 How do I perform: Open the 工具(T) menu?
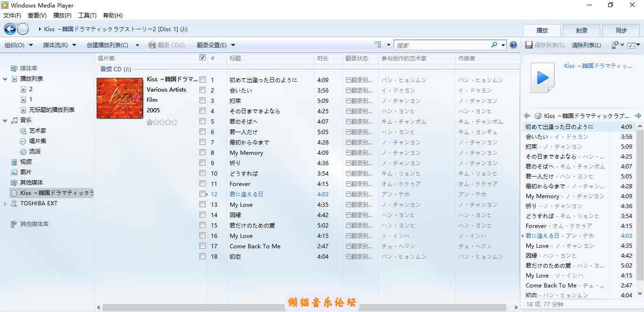pos(87,16)
